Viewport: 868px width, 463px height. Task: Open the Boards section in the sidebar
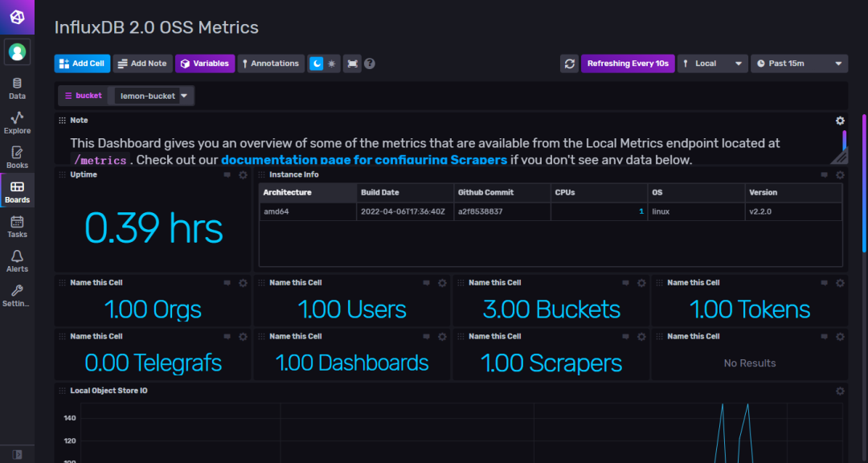pos(17,191)
